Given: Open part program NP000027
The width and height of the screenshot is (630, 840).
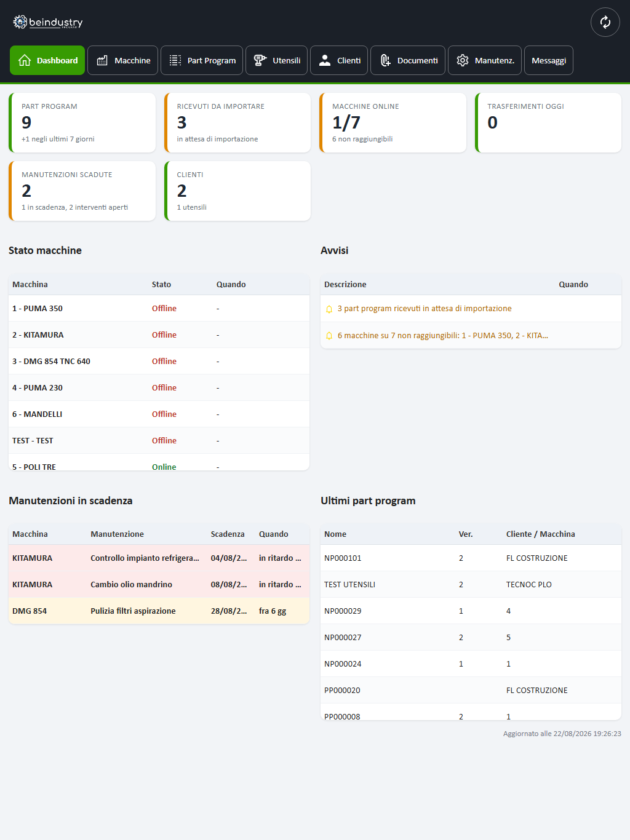Looking at the screenshot, I should [x=471, y=638].
